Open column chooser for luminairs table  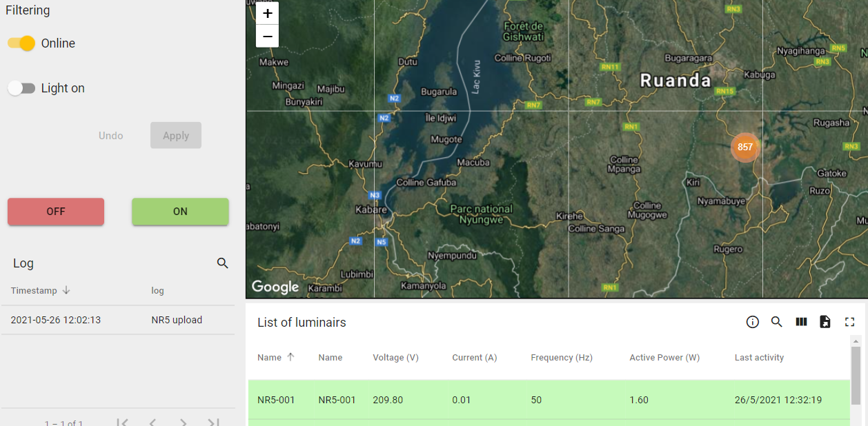coord(801,322)
